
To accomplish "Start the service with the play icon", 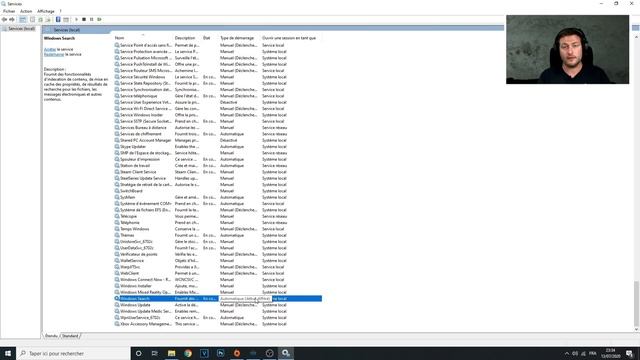I will coord(76,20).
